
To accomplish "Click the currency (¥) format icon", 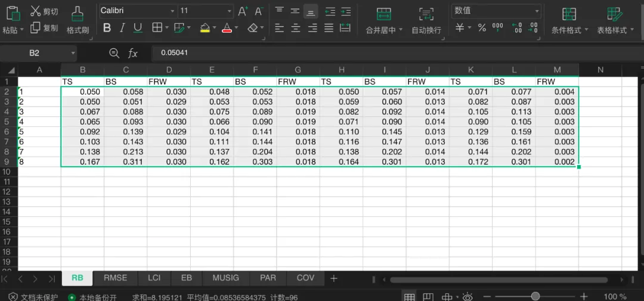I will click(460, 28).
